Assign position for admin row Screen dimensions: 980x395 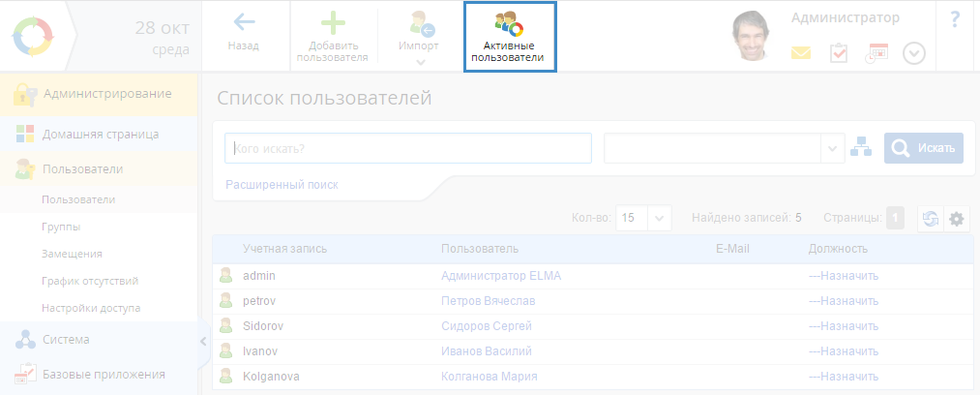[844, 276]
